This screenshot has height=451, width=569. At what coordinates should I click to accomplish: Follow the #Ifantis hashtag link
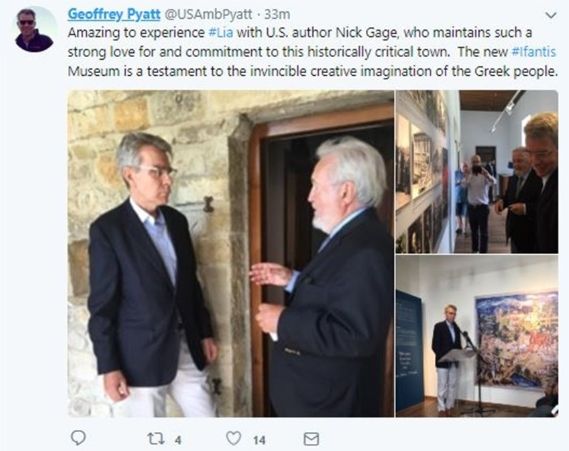pyautogui.click(x=533, y=52)
